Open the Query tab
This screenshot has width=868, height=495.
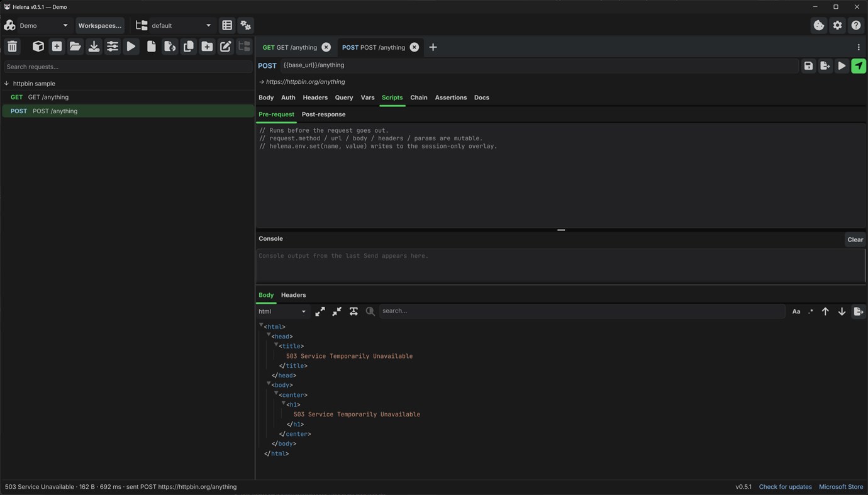click(x=344, y=97)
